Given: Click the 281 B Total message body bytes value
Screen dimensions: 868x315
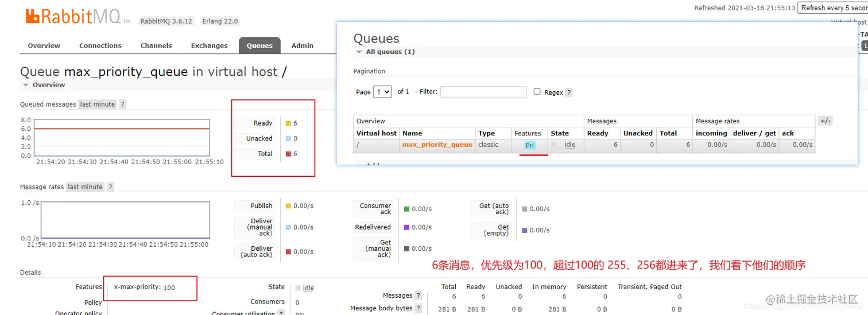Looking at the screenshot, I should pyautogui.click(x=446, y=309).
